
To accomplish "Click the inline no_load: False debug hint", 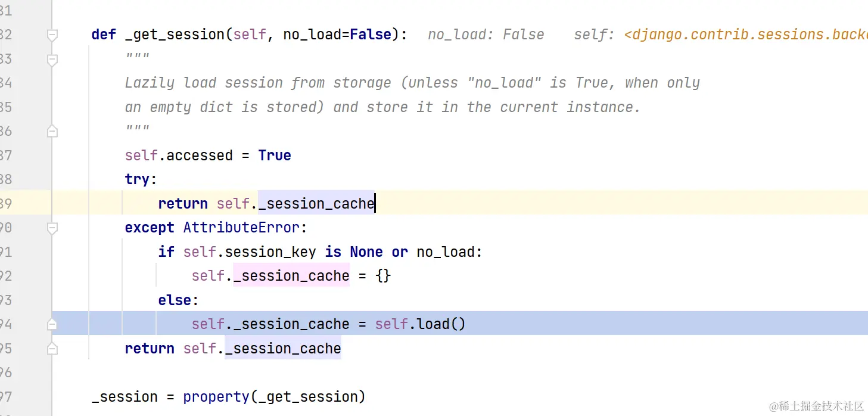I will point(486,35).
